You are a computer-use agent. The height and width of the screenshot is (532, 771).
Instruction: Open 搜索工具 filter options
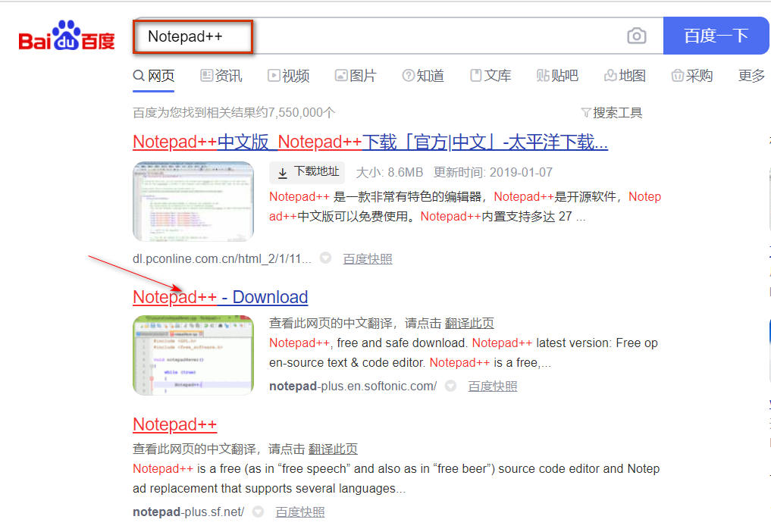tap(611, 113)
